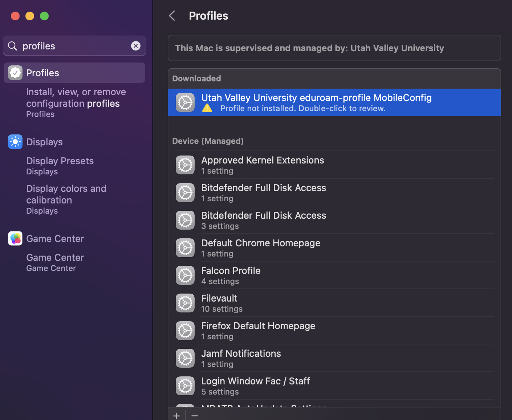Click the gear icon beside Approved Kernel Extensions

click(185, 165)
